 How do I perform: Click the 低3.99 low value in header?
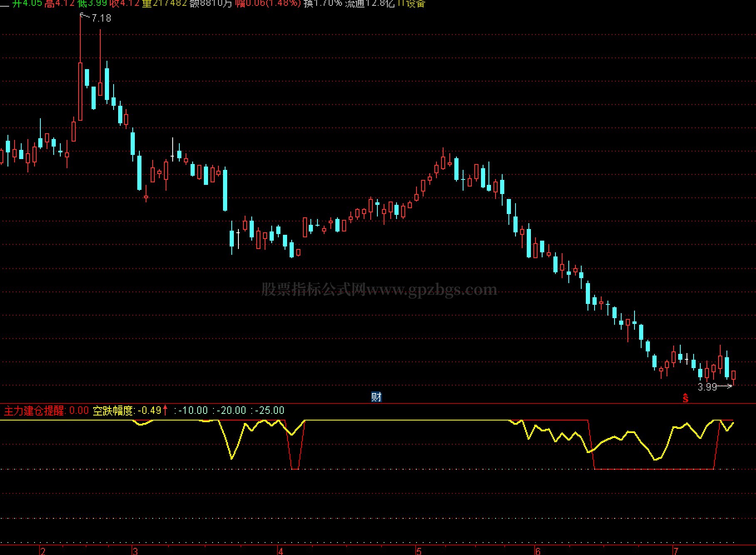pos(92,3)
